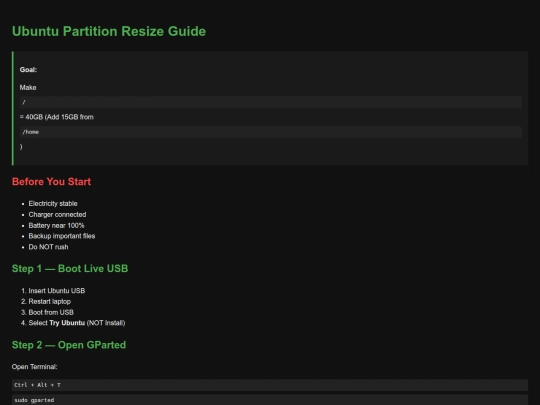Click the Ctrl + Alt + T code block
540x405 pixels.
(x=270, y=385)
